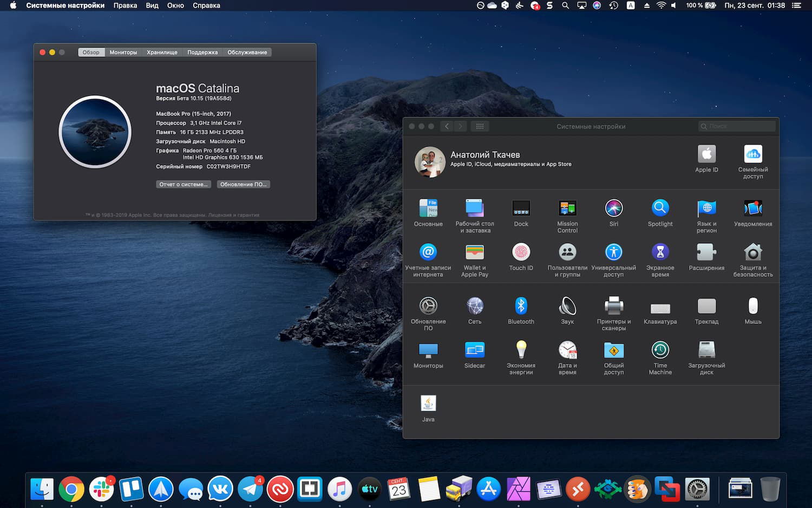Image resolution: width=812 pixels, height=508 pixels.
Task: Launch Telegram from the Dock
Action: coord(250,489)
